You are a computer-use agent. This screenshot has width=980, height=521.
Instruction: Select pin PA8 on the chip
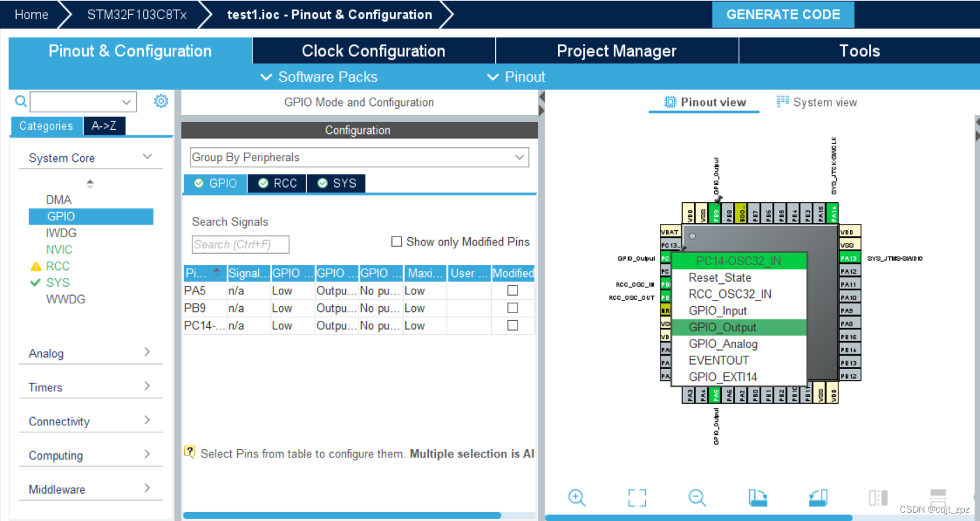[849, 324]
